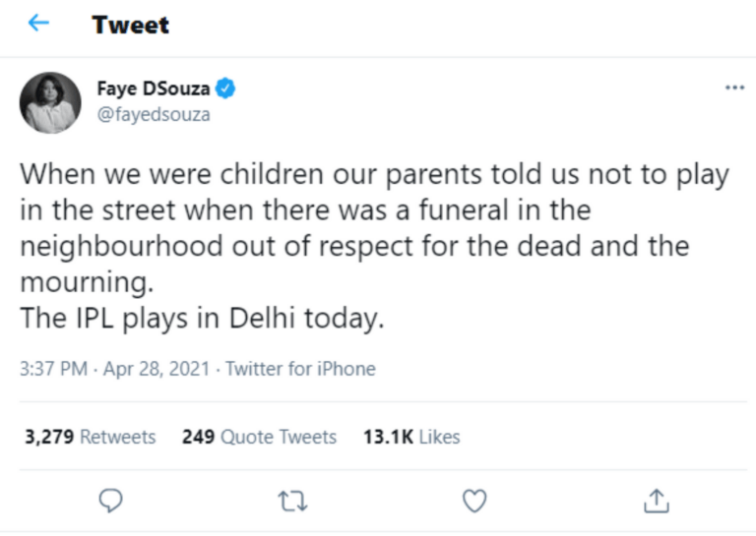Image resolution: width=756 pixels, height=536 pixels.
Task: Click the word 'mourning.' in the tweet
Action: coord(87,283)
